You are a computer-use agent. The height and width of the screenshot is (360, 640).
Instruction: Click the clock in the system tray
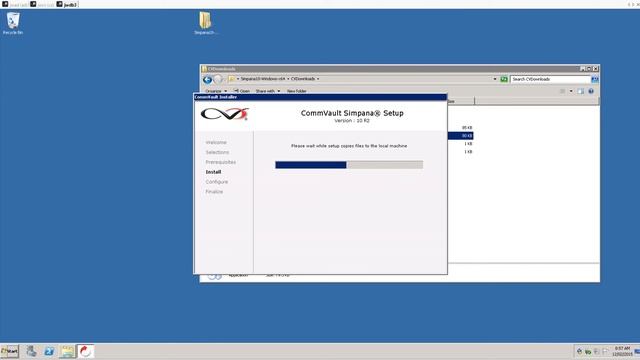pos(622,351)
